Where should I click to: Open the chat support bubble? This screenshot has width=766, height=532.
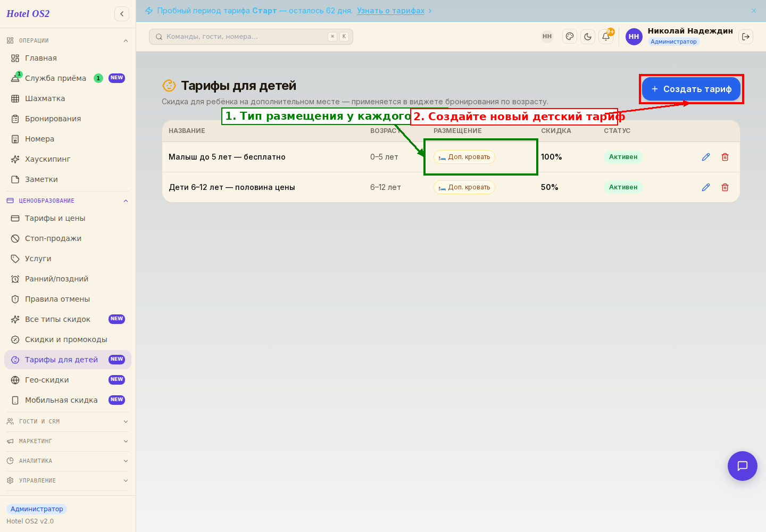pyautogui.click(x=743, y=466)
